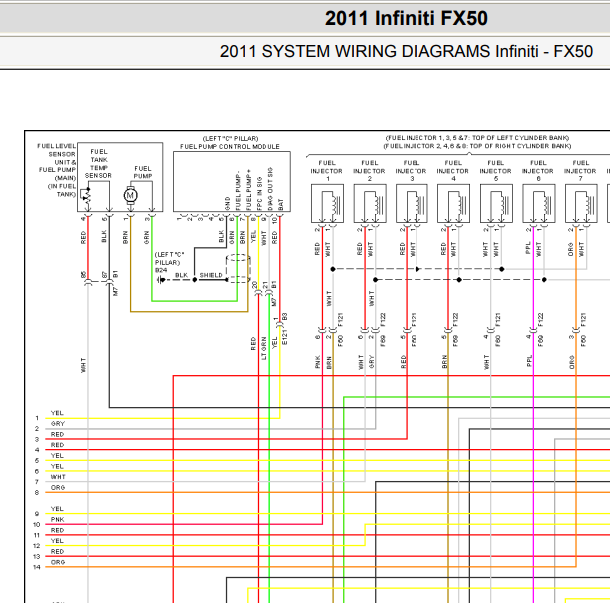Click the module's 'FUEL PUMP +' pin label

pyautogui.click(x=249, y=190)
